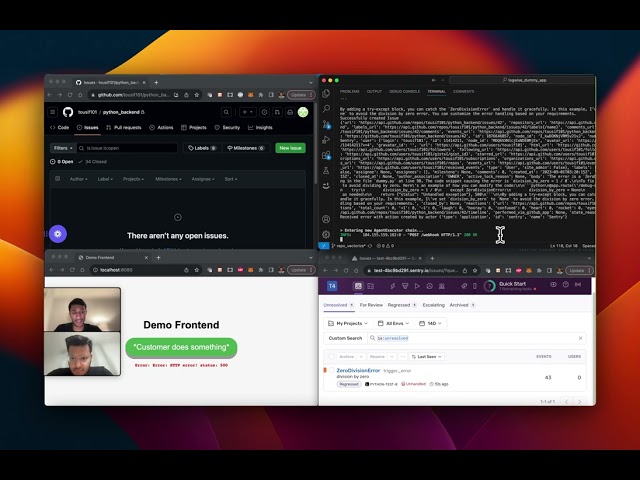
Task: Open Sentry help question mark icon
Action: pyautogui.click(x=566, y=284)
